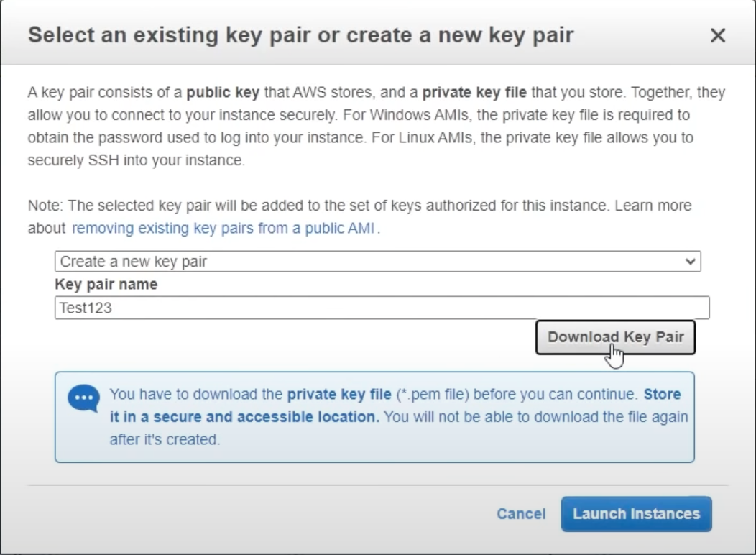Focus the Key pair name input field
This screenshot has height=555, width=756.
[382, 308]
